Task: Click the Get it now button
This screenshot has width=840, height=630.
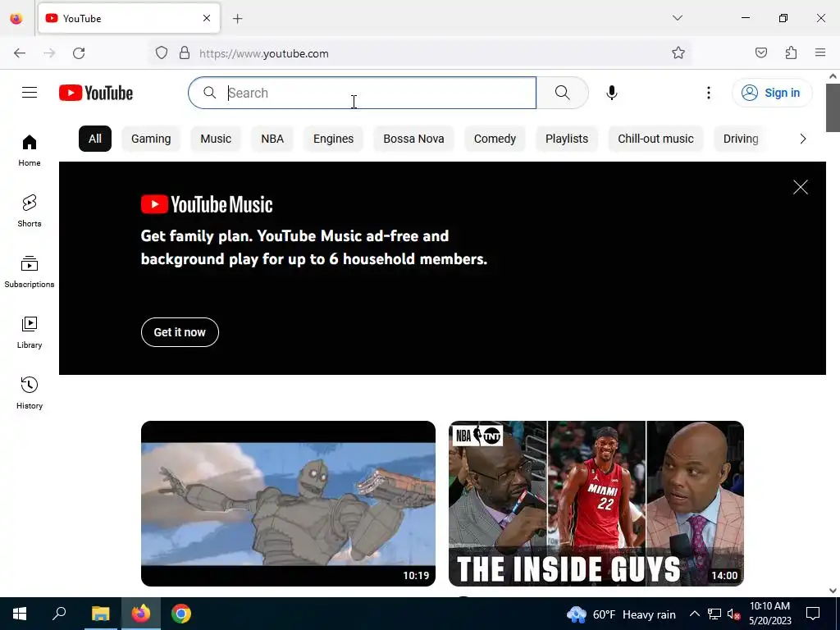Action: coord(180,332)
